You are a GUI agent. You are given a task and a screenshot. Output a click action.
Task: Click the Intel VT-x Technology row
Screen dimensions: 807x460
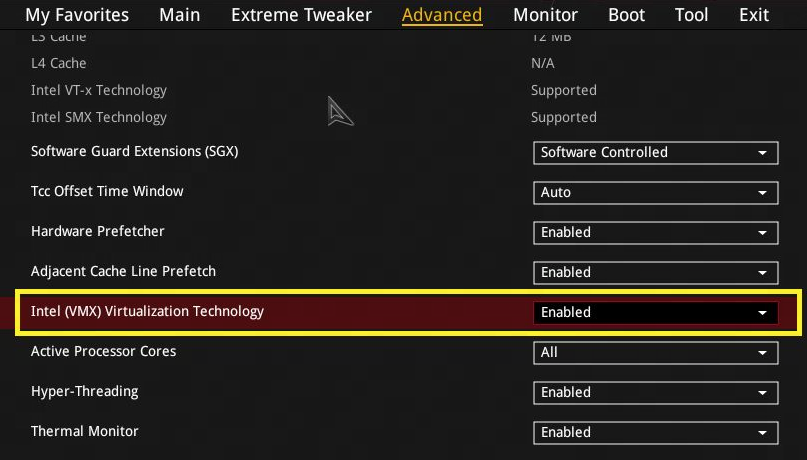click(x=99, y=91)
